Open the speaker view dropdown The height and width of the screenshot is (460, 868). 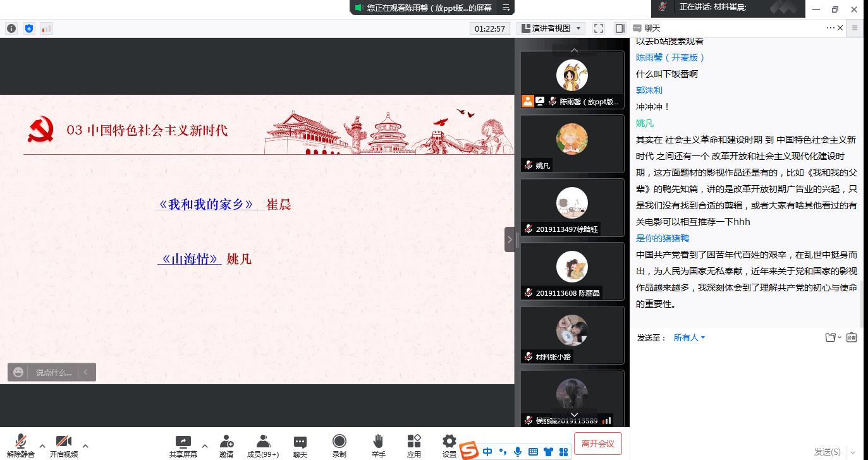click(x=551, y=28)
